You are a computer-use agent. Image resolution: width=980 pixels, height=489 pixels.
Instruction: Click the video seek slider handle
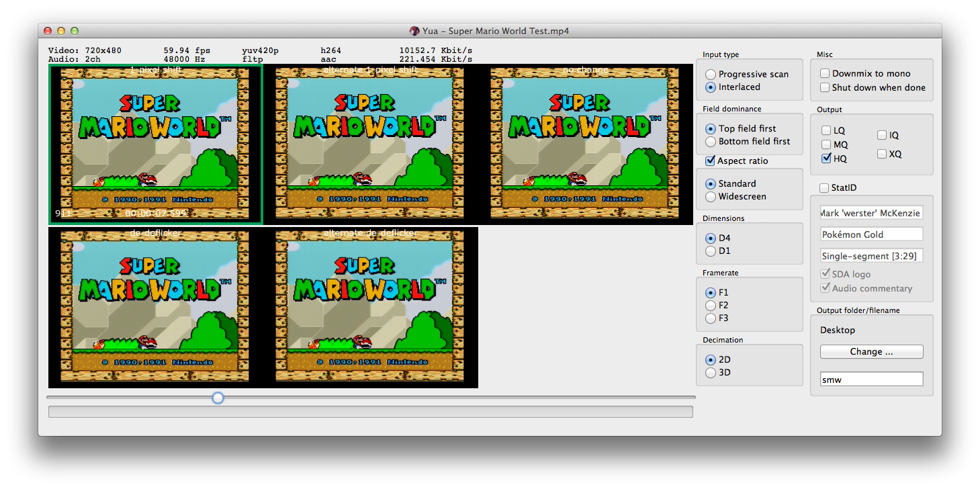tap(218, 398)
